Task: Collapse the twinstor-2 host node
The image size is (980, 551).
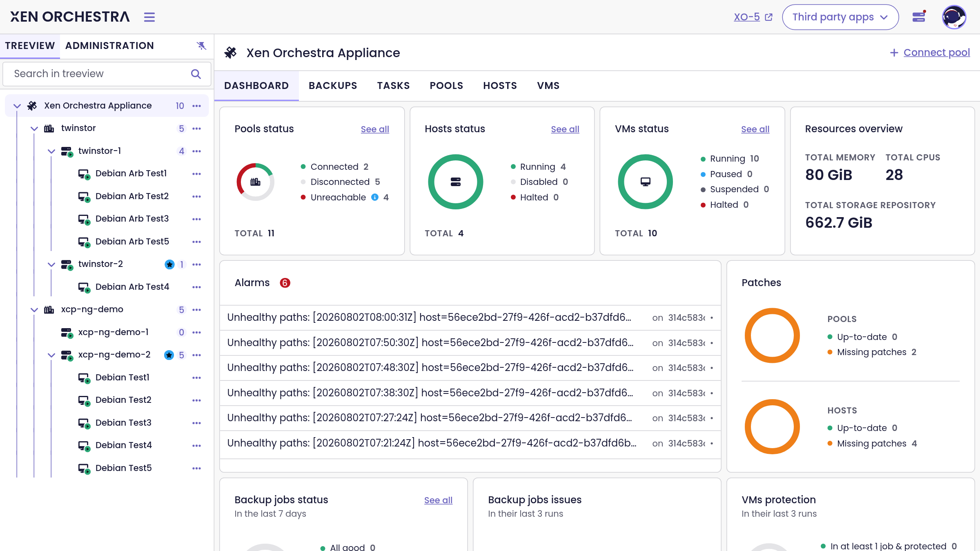Action: (51, 264)
